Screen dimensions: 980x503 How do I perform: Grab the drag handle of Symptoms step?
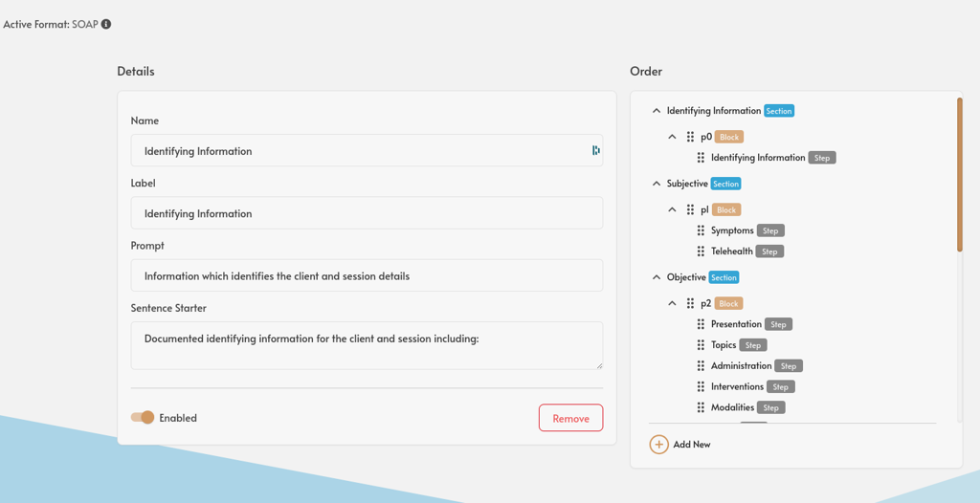(701, 230)
